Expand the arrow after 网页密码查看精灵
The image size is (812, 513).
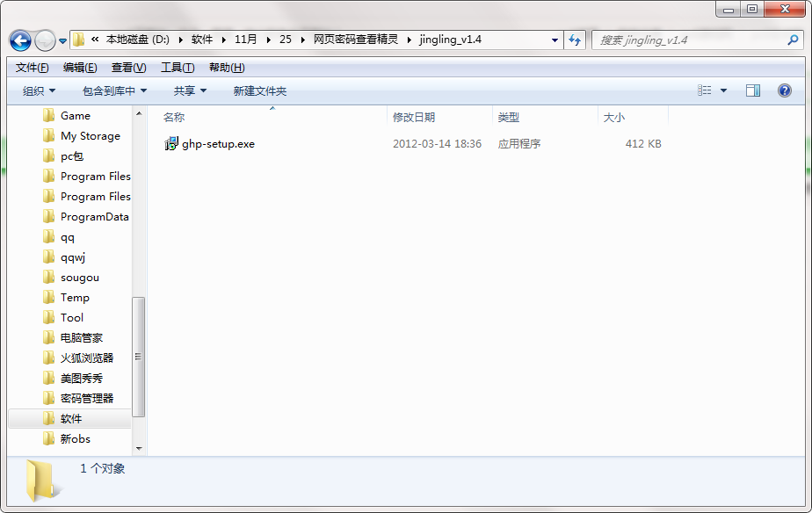[x=410, y=40]
